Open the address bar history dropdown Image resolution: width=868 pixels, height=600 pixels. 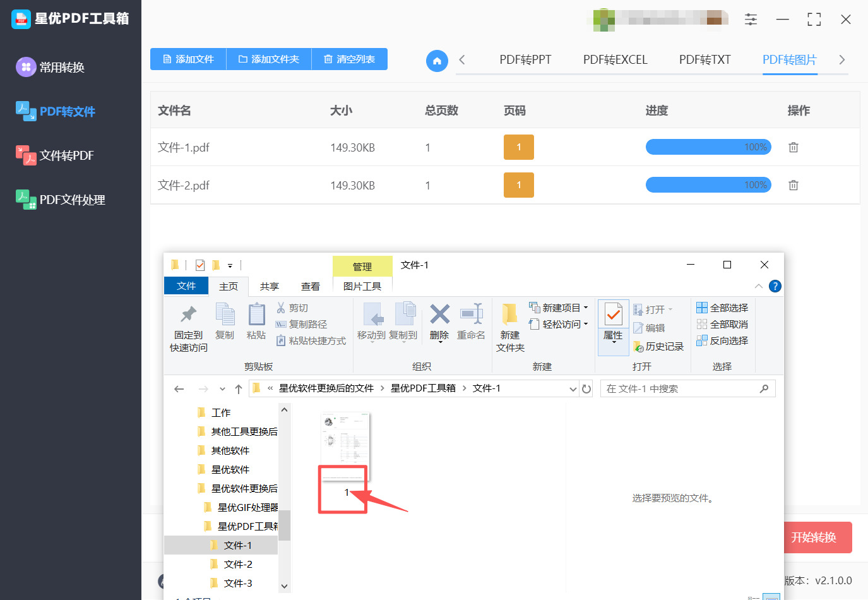573,388
